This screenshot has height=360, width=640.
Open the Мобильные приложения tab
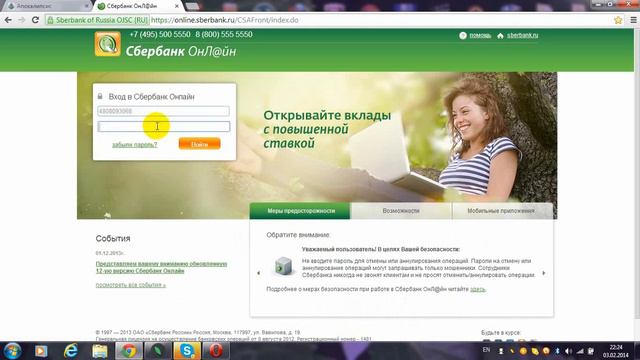pyautogui.click(x=502, y=211)
